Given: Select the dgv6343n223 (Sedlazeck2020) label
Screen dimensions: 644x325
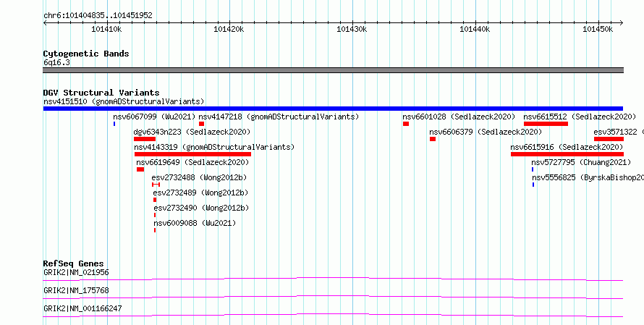Looking at the screenshot, I should click(192, 132).
